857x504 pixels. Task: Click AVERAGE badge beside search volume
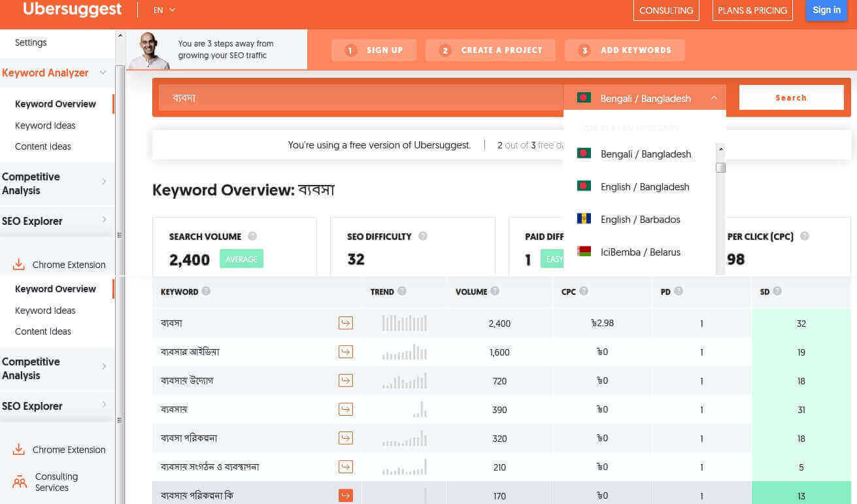pyautogui.click(x=241, y=259)
